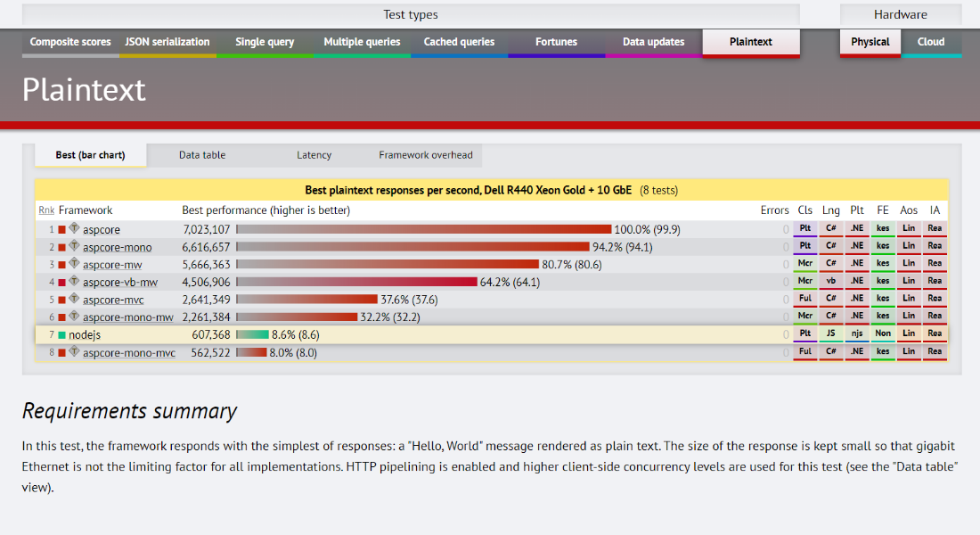
Task: Click the diamond icon beside aspcore-mono
Action: [74, 246]
